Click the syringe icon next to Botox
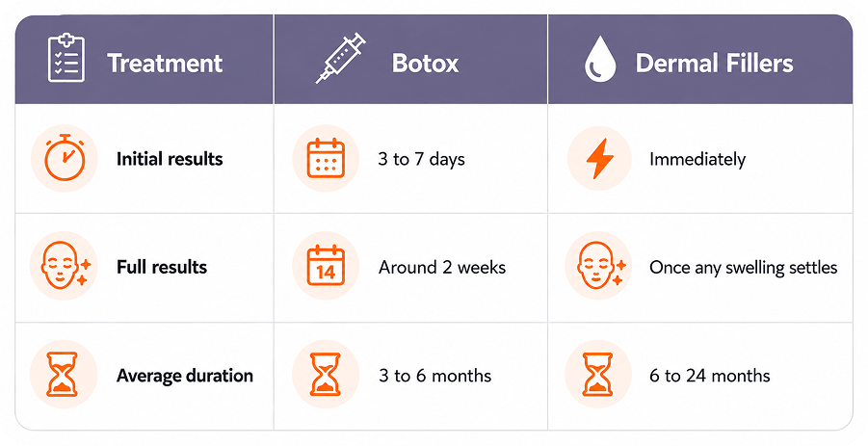 coord(340,58)
